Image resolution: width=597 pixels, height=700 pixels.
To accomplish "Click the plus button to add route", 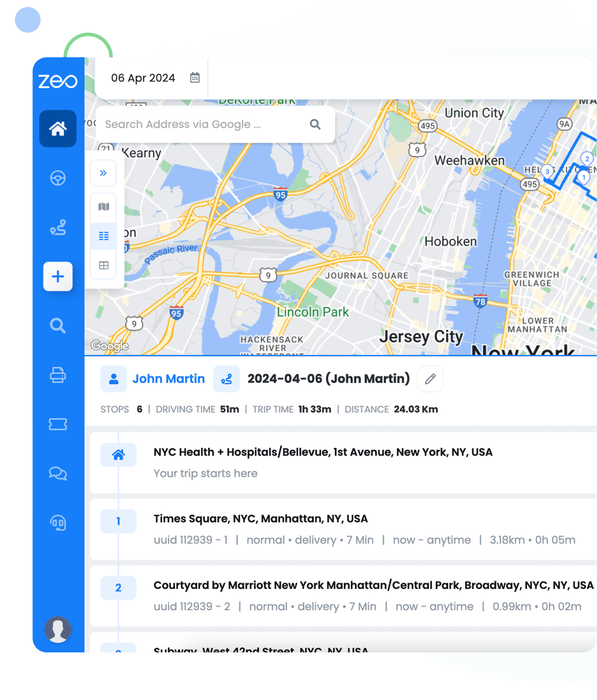I will coord(58,276).
